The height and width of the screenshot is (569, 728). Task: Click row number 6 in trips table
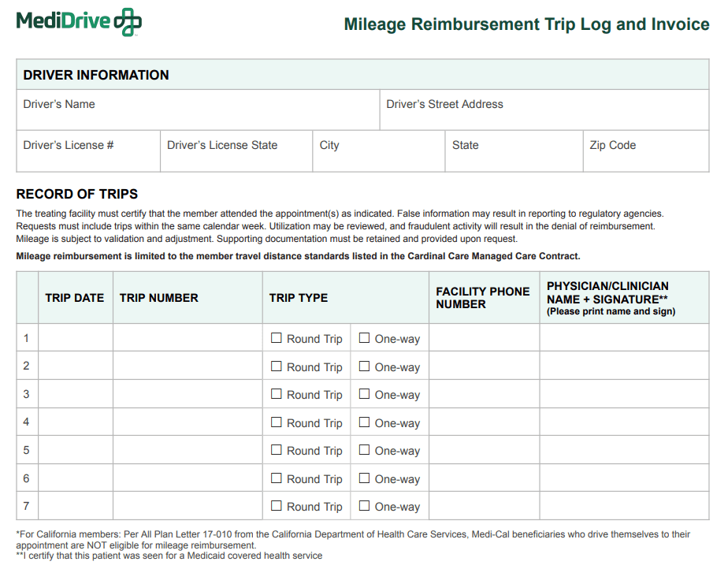27,478
